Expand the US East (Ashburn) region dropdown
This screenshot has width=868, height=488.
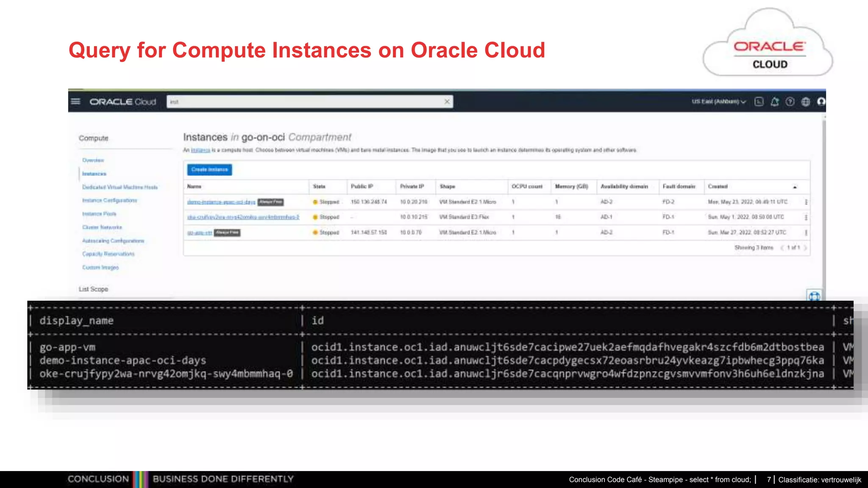click(719, 102)
